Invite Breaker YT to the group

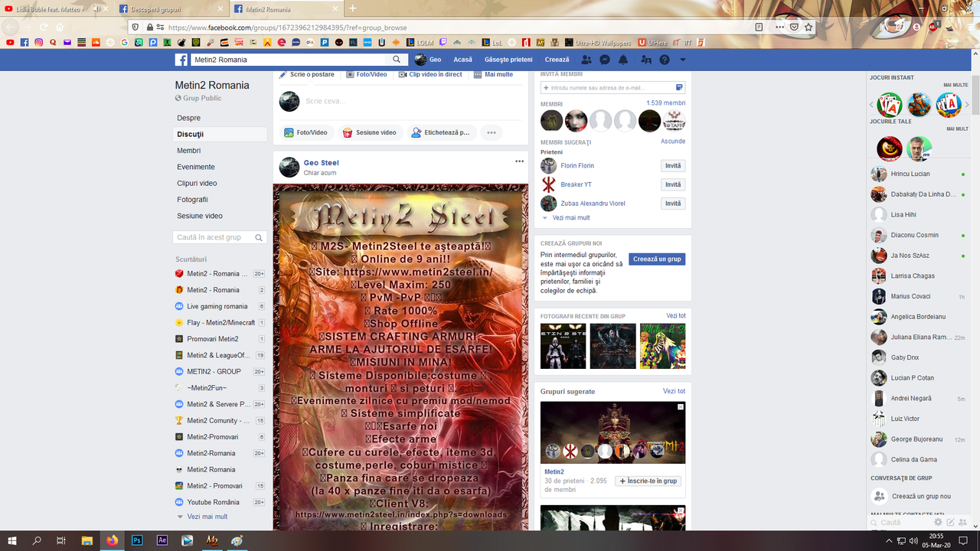[x=673, y=184]
